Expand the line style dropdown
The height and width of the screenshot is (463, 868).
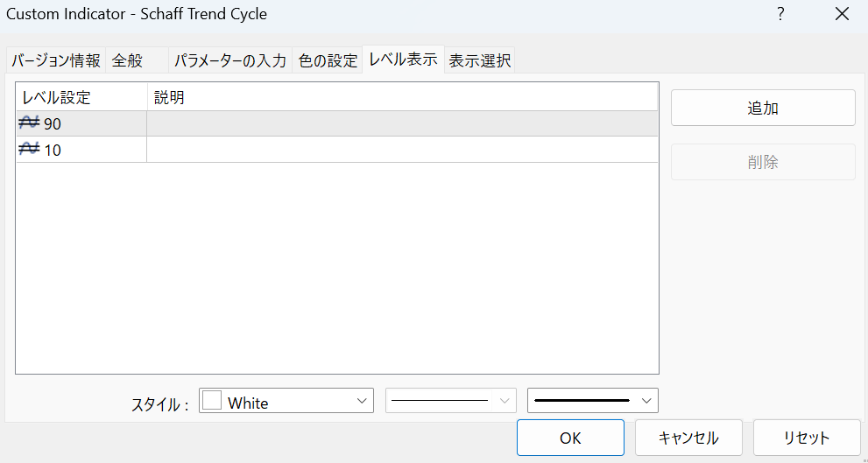(505, 401)
